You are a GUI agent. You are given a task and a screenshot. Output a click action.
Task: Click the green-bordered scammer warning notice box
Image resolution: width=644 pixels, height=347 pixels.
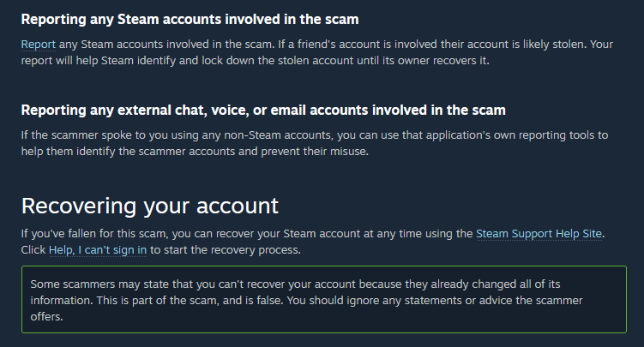pyautogui.click(x=324, y=299)
